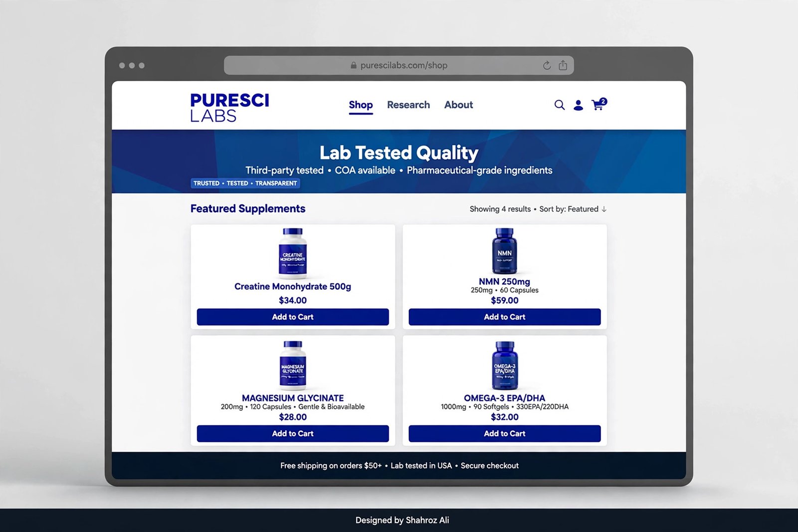This screenshot has width=798, height=532.
Task: Click the 1000mg • 90 Softgels description
Action: coord(505,407)
